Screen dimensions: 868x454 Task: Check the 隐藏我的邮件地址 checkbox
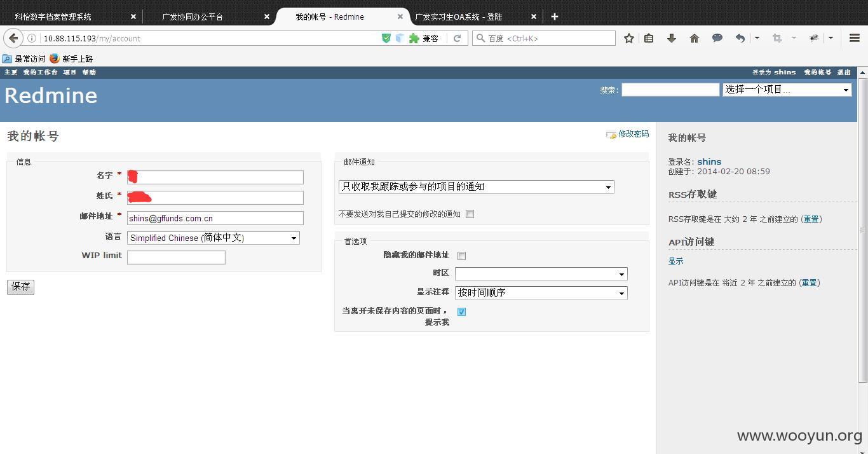pyautogui.click(x=462, y=256)
